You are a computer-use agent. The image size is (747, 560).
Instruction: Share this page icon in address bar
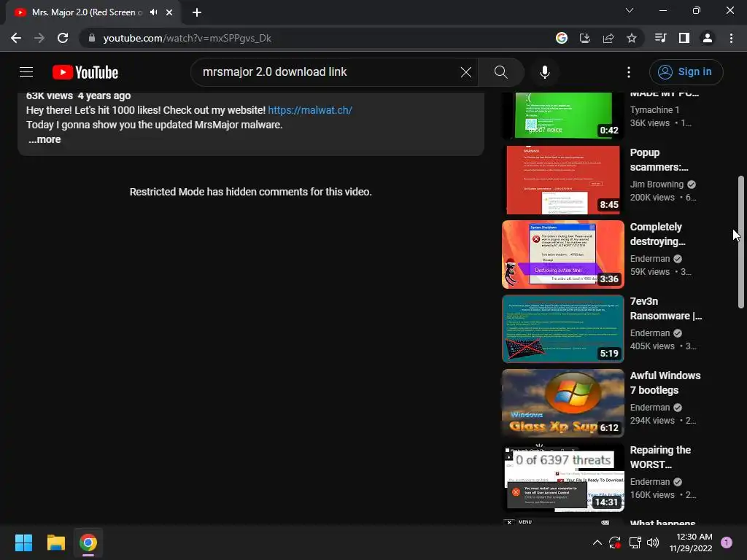tap(608, 38)
